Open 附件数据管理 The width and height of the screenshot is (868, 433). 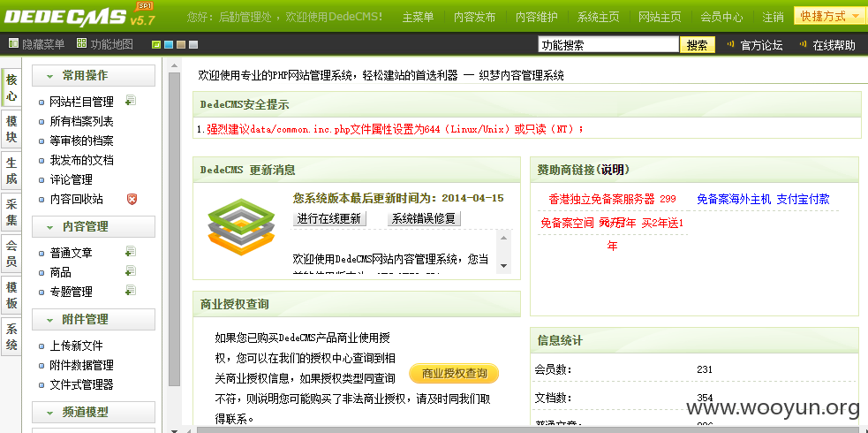point(82,365)
